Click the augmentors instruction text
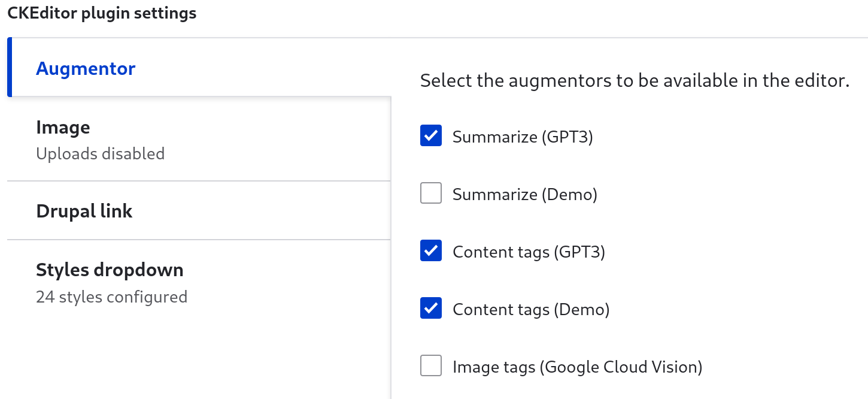 (x=633, y=80)
